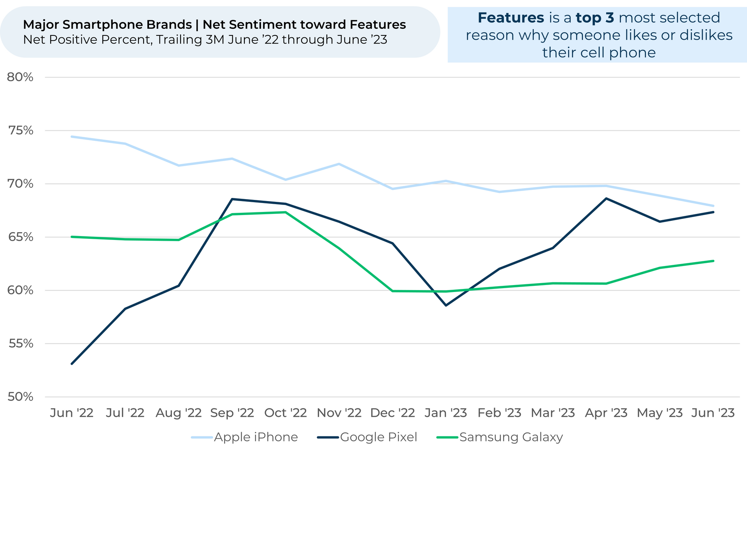Select the 55% y-axis label

tap(20, 344)
